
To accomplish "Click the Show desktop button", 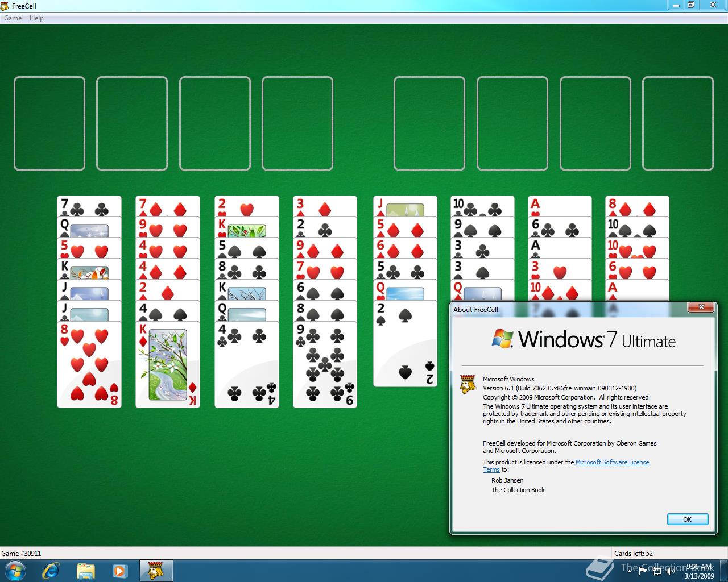I will coord(723,571).
